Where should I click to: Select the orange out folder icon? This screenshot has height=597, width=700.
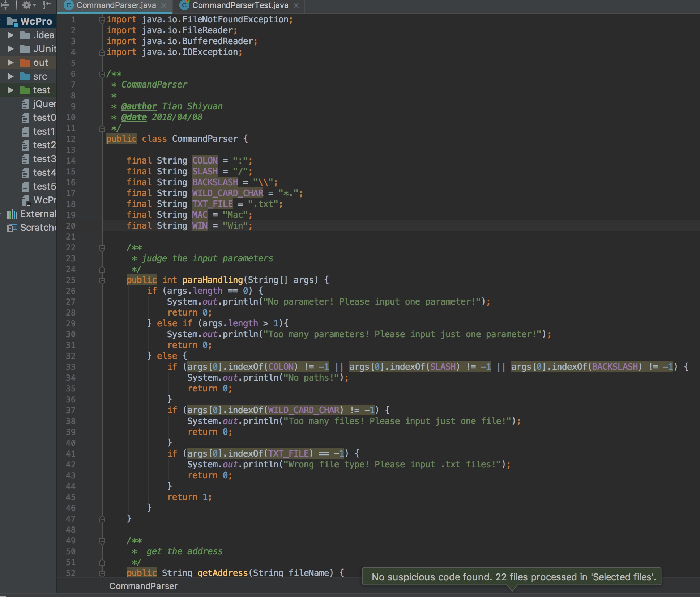coord(25,63)
